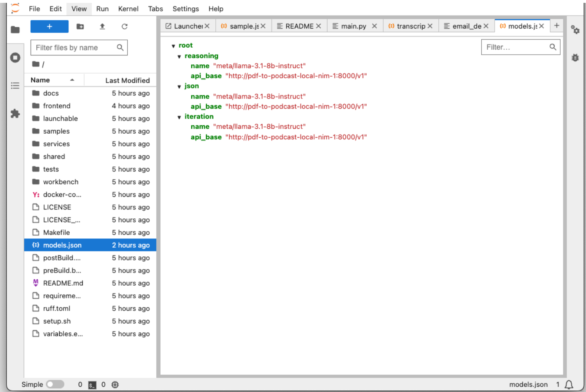Collapse the iteration JSON node
Viewport: 586px width, 392px height.
179,117
